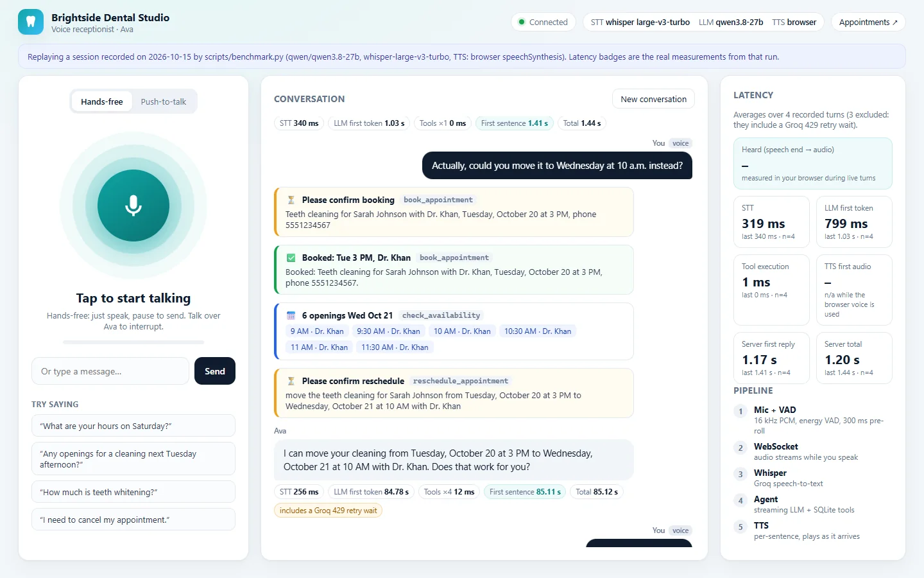
Task: Click the 'includes a Groq 429 retry wait' badge
Action: [329, 511]
